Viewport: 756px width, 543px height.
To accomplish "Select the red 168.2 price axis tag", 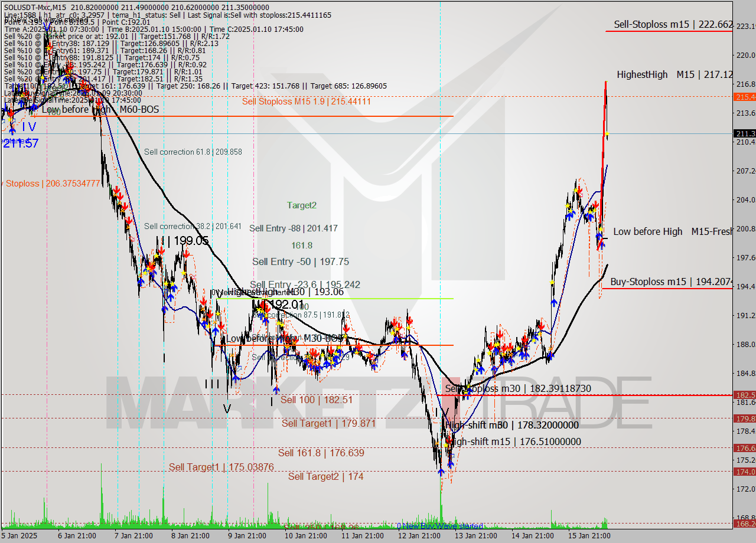I will 744,524.
